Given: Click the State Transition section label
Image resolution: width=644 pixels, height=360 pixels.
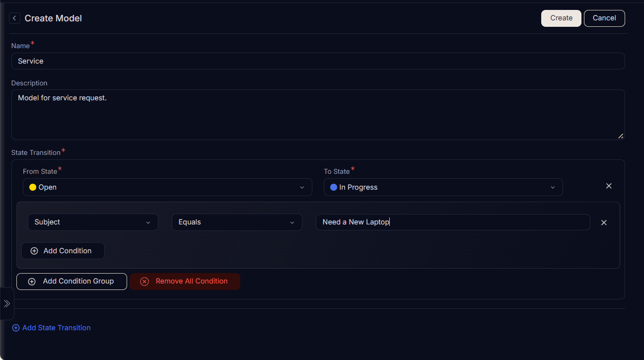Looking at the screenshot, I should 36,152.
